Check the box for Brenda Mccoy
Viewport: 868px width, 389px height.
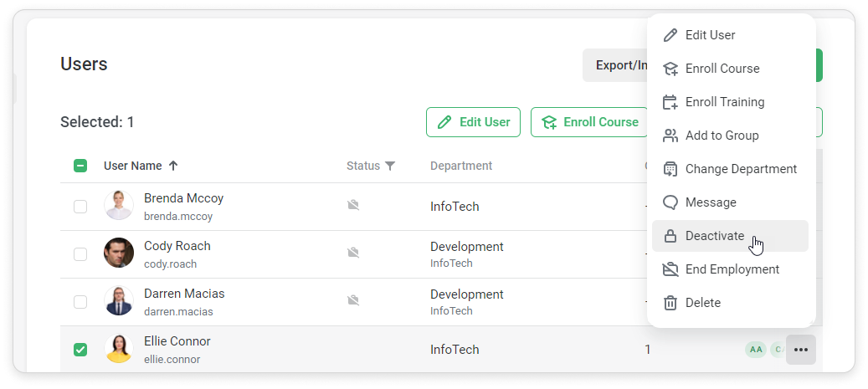[80, 207]
